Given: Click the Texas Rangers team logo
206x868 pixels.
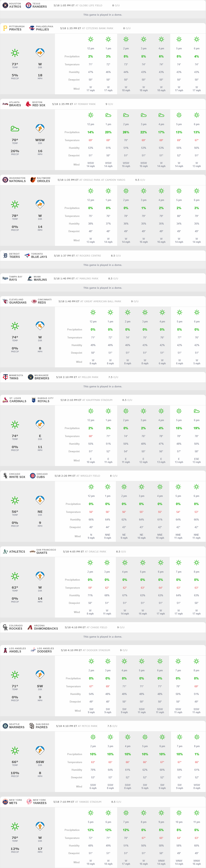Looking at the screenshot, I should click(x=29, y=5).
